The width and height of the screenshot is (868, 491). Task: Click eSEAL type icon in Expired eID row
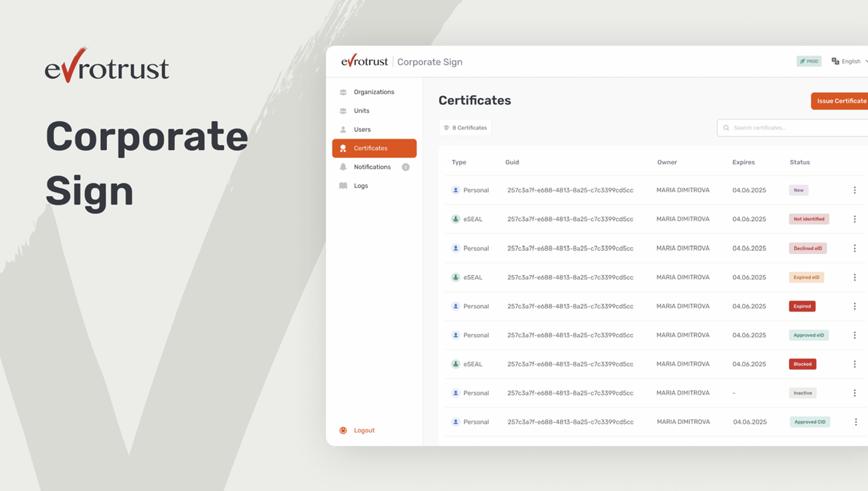point(456,277)
